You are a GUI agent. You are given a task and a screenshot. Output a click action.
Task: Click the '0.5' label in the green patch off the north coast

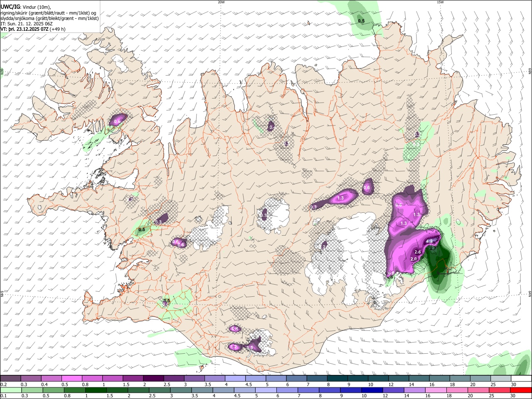click(361, 21)
